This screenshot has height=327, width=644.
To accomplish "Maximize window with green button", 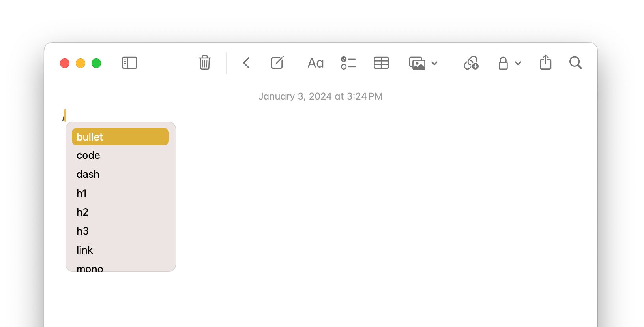I will pyautogui.click(x=96, y=63).
